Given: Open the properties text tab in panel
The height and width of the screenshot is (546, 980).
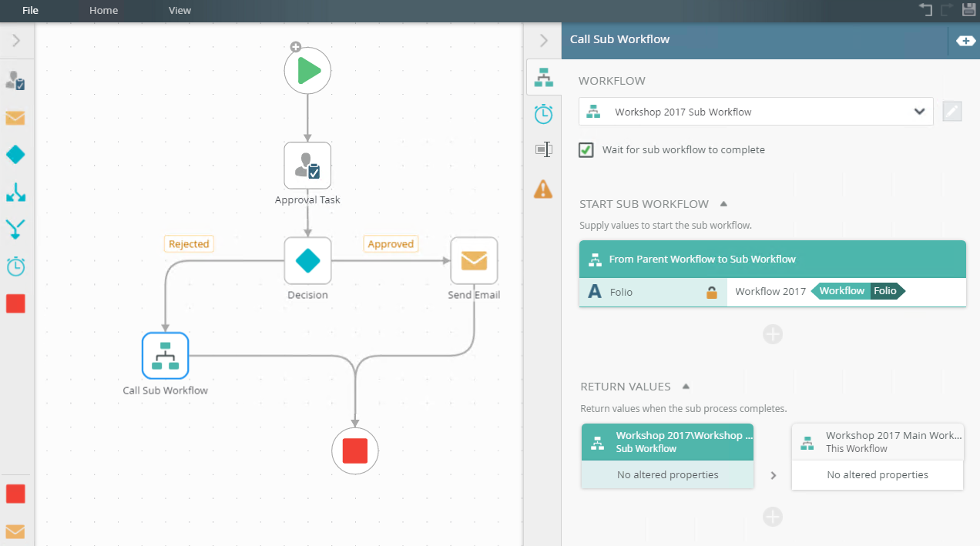Looking at the screenshot, I should (544, 150).
